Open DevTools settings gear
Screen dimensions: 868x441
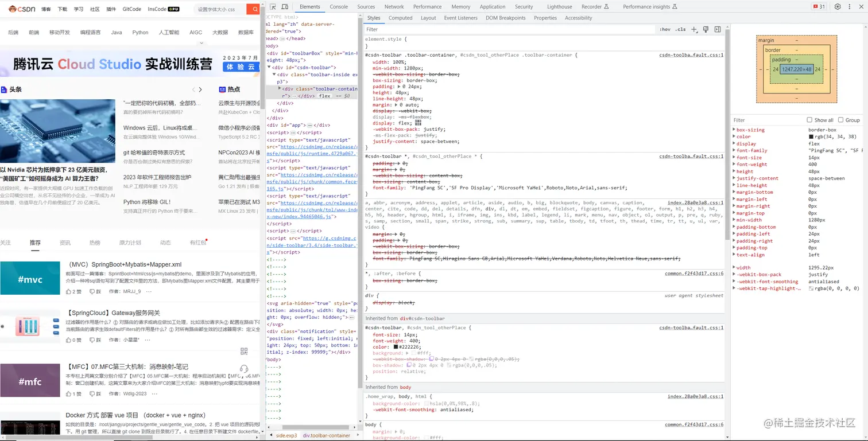coord(838,7)
